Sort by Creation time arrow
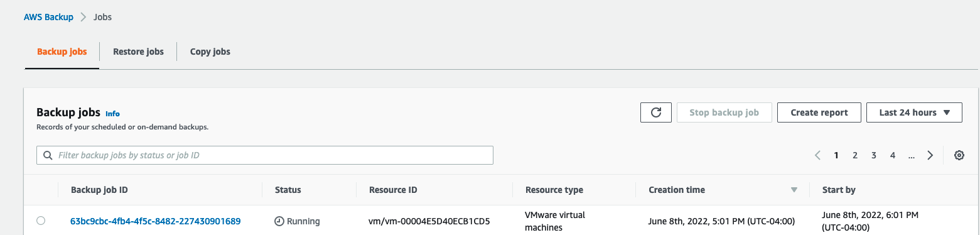Screen dimensions: 980x235 [794, 190]
